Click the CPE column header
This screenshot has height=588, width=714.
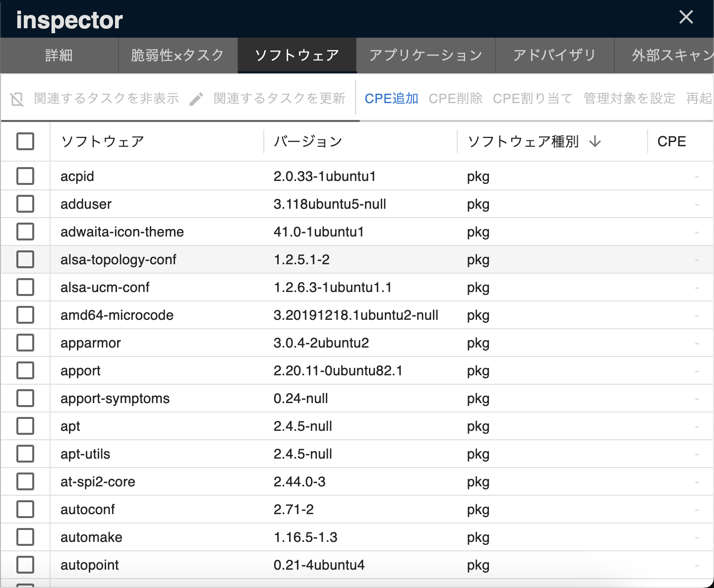click(672, 142)
